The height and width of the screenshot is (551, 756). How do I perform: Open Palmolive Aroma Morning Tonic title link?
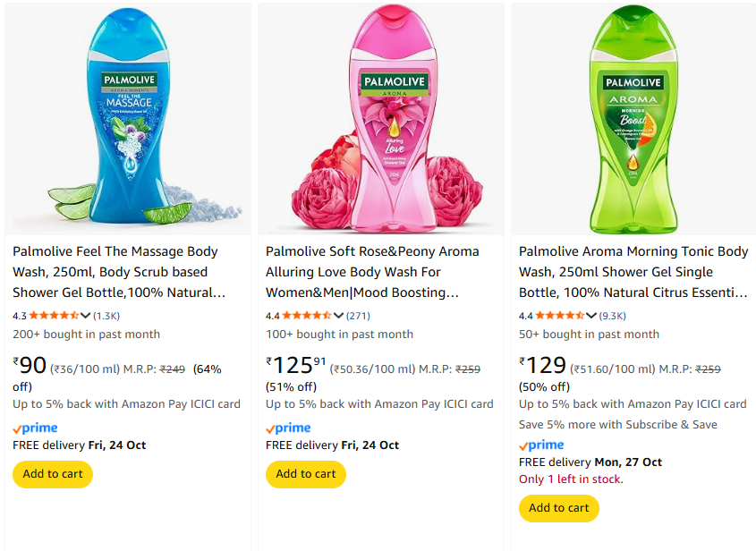633,272
